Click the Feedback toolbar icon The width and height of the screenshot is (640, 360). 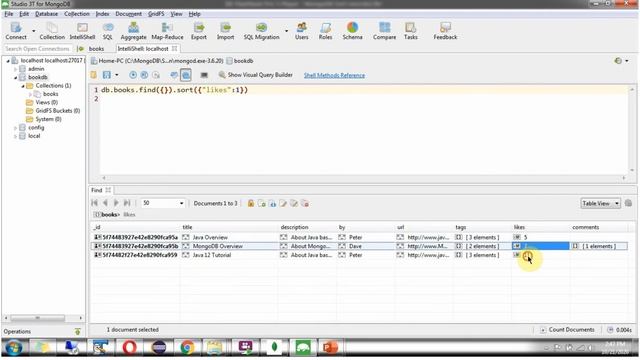point(445,31)
